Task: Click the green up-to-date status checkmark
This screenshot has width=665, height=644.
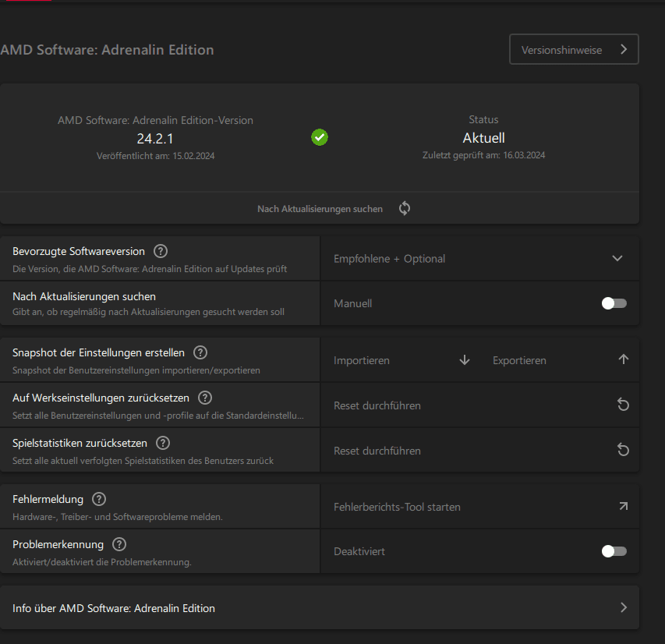Action: [320, 138]
